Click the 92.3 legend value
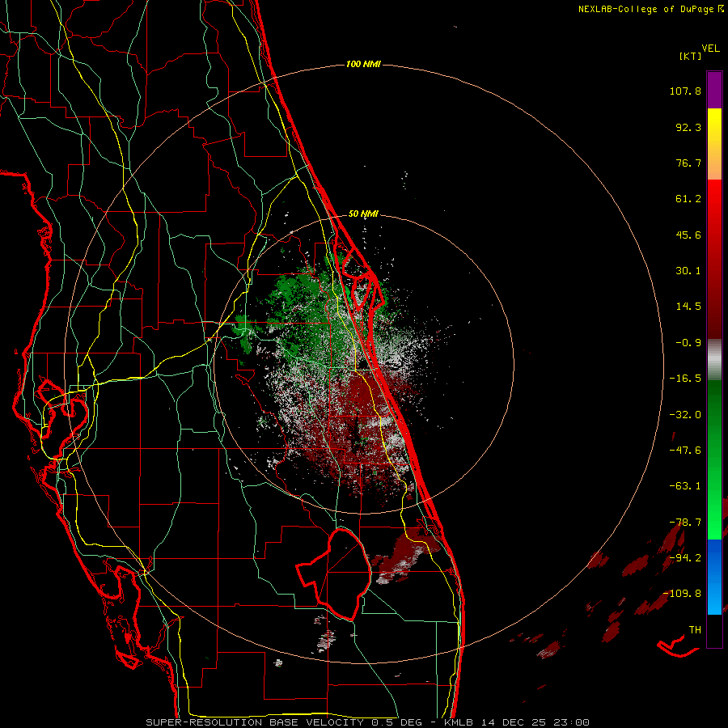 click(x=688, y=127)
